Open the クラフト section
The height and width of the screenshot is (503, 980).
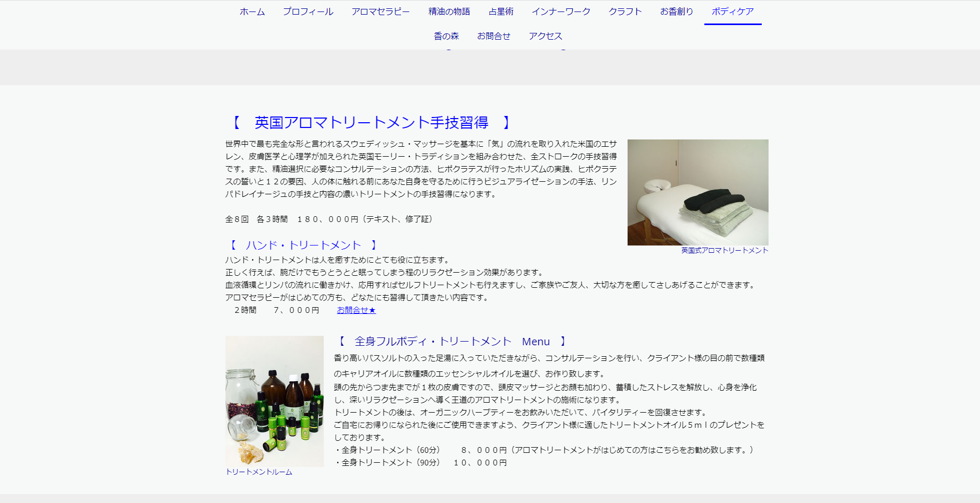(624, 11)
